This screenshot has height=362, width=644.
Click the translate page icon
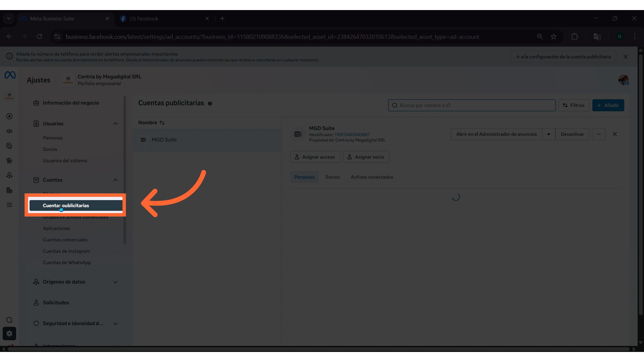click(597, 37)
